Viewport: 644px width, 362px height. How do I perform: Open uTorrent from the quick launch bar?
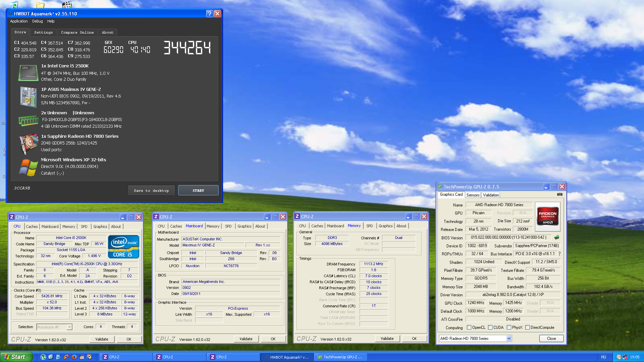[43, 357]
